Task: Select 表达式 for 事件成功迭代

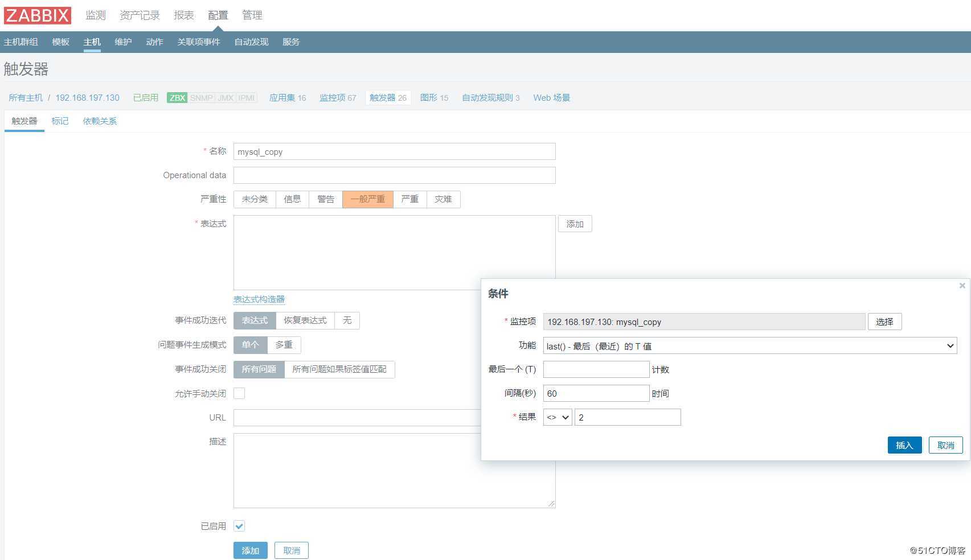Action: (x=255, y=320)
